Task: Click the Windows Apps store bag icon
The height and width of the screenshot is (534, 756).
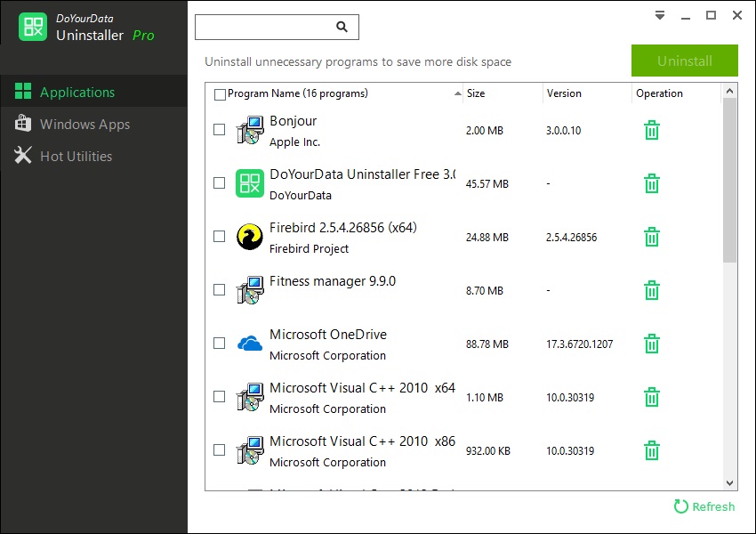Action: 23,124
